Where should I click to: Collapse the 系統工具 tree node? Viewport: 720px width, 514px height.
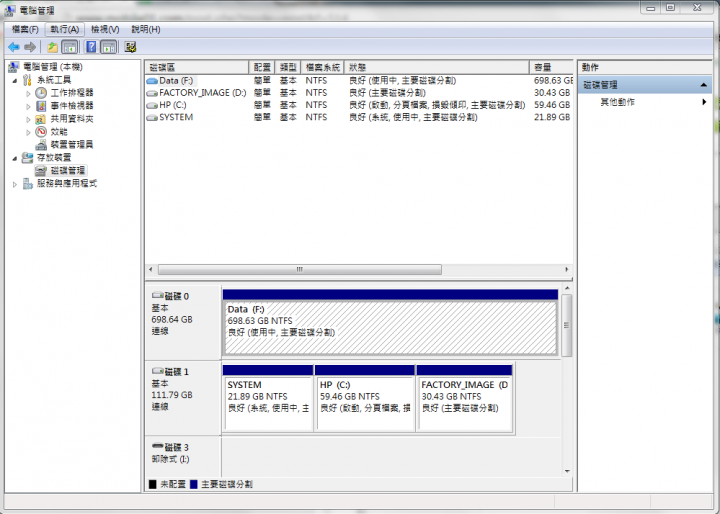(15, 81)
